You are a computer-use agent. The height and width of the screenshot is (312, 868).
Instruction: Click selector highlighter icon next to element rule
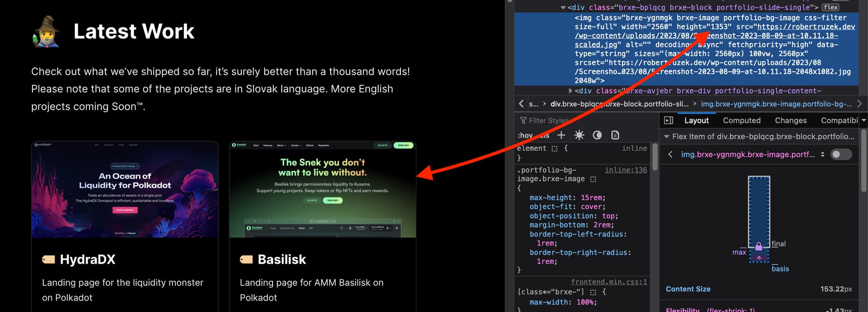[555, 148]
